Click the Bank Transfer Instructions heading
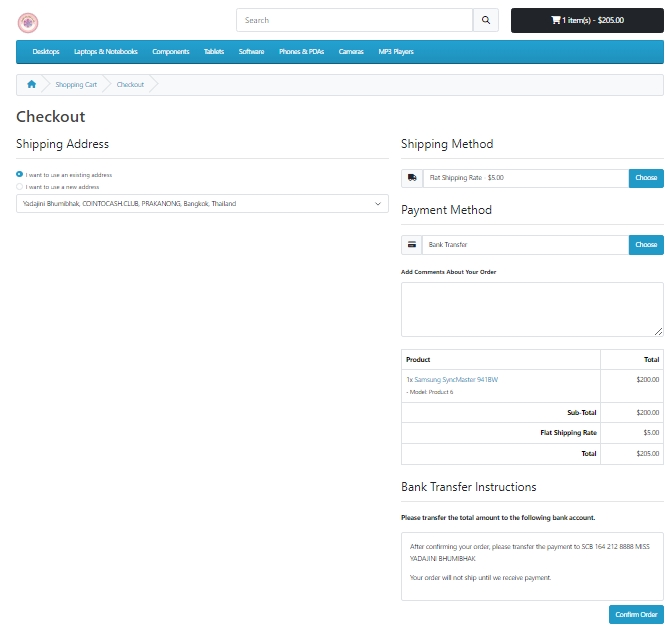 (468, 487)
